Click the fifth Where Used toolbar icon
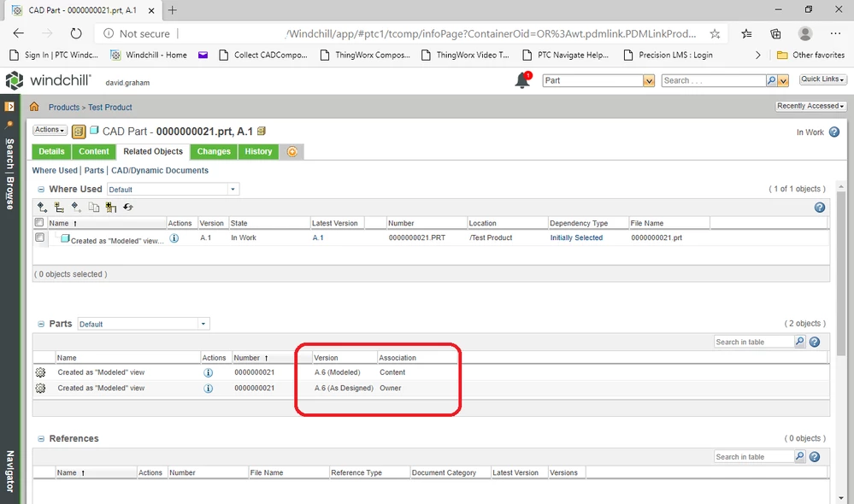Viewport: 854px width, 504px height. [x=111, y=207]
